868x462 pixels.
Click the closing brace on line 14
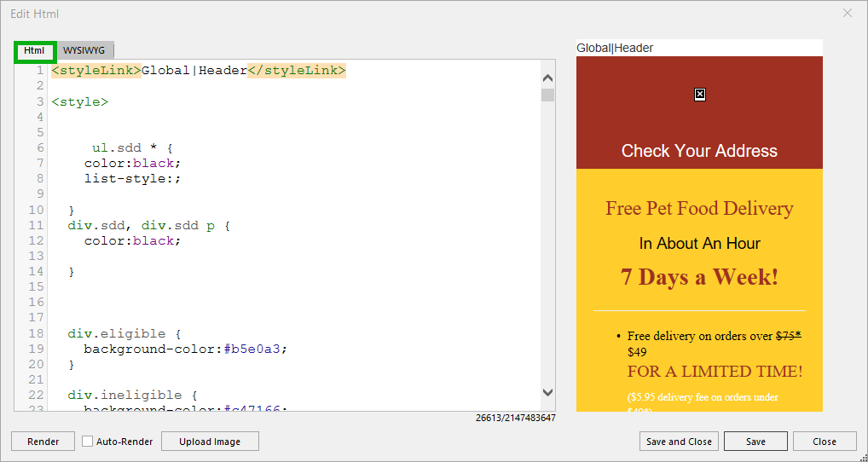click(x=72, y=272)
